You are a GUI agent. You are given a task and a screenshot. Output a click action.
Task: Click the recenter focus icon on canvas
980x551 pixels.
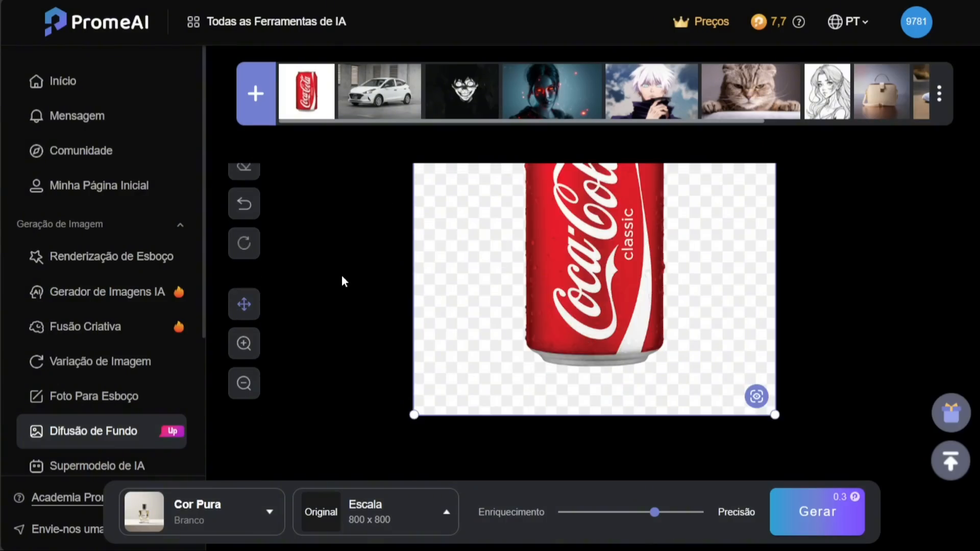point(756,396)
